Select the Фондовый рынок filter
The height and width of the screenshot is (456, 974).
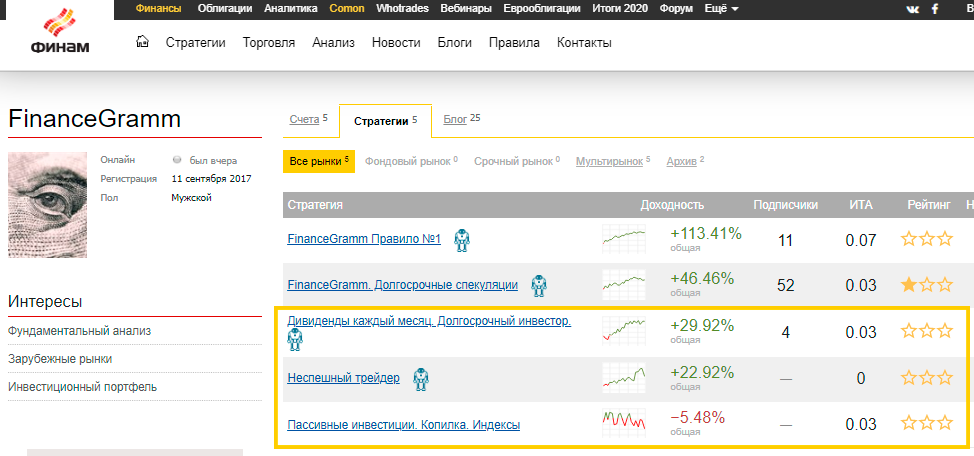[411, 162]
